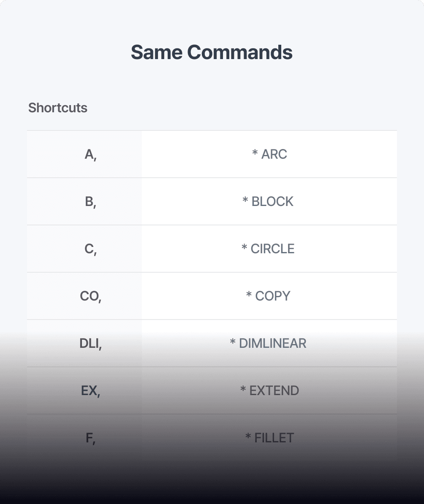424x504 pixels.
Task: Select the 'CO,' shortcut cell
Action: tap(84, 296)
